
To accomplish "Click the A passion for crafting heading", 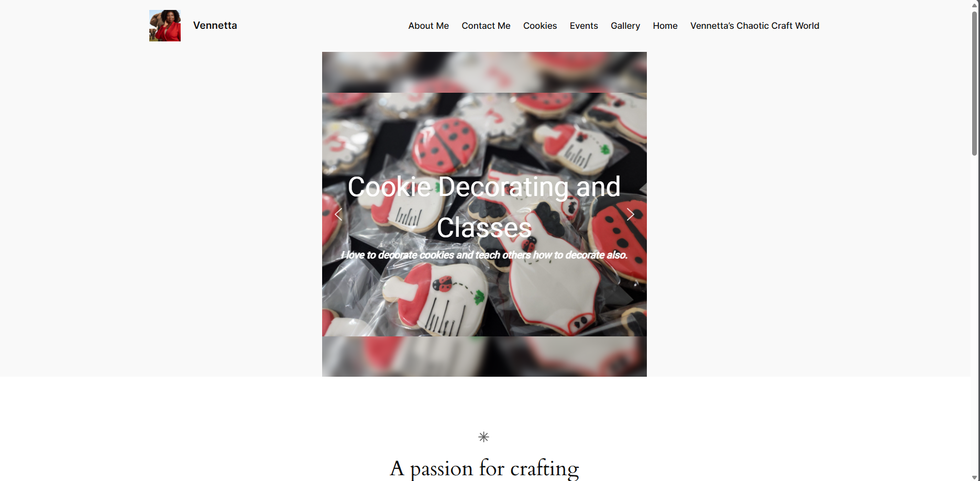I will tap(484, 468).
